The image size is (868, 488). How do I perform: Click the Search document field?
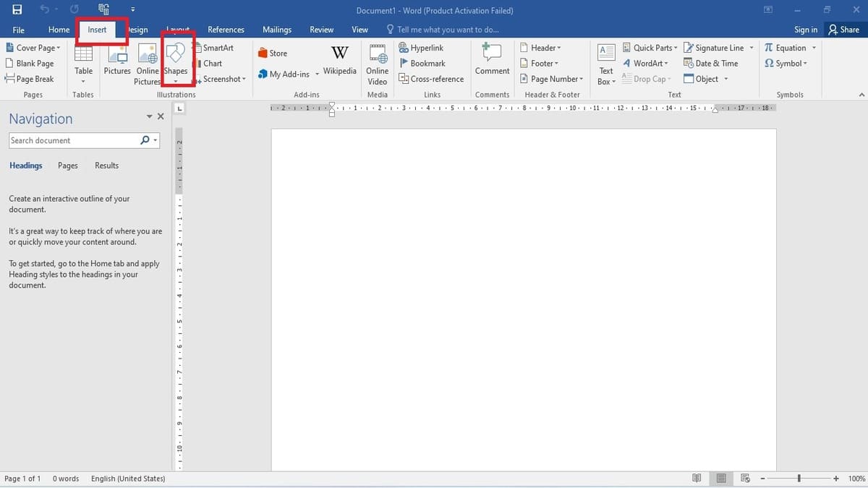coord(72,140)
